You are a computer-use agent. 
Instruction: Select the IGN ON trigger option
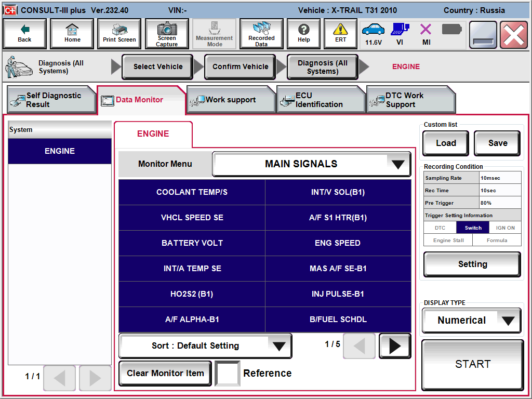(505, 228)
